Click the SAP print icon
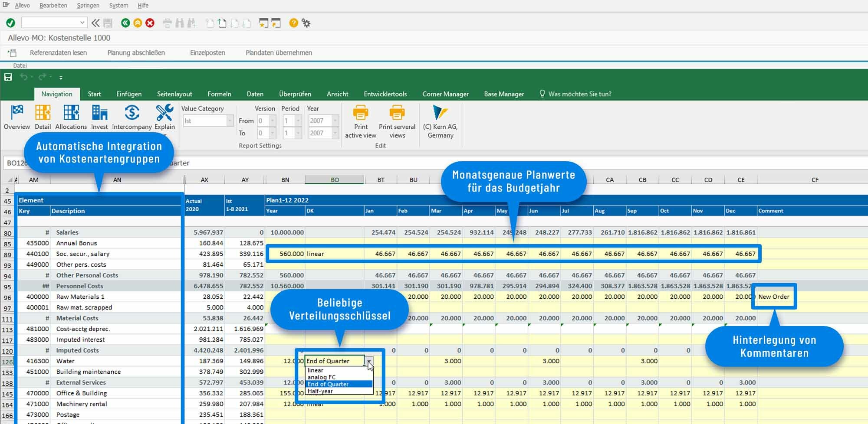The width and height of the screenshot is (868, 424). [168, 23]
